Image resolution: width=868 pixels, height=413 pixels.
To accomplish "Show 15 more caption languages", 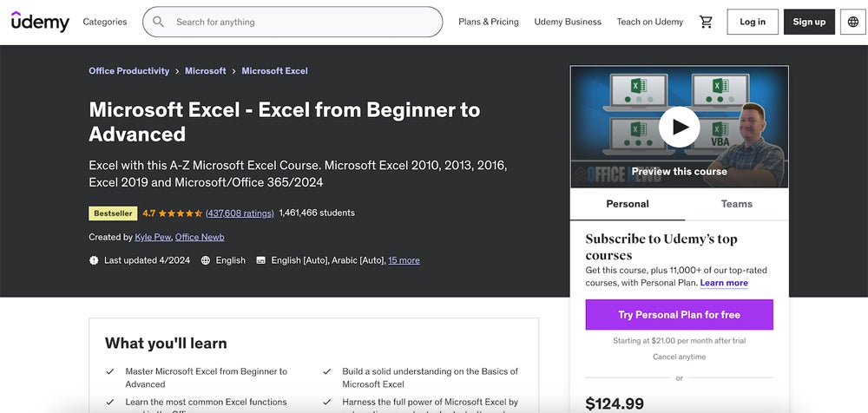I will 404,260.
